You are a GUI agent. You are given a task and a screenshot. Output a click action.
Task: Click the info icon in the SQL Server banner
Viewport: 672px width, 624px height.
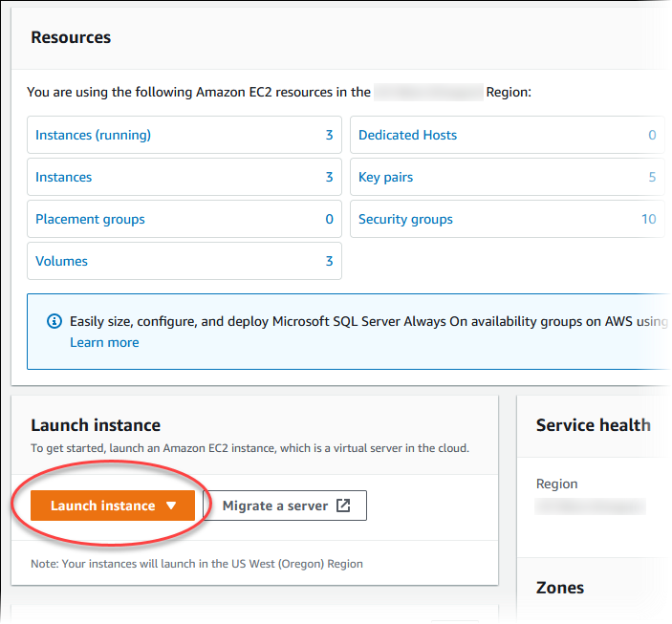point(54,322)
